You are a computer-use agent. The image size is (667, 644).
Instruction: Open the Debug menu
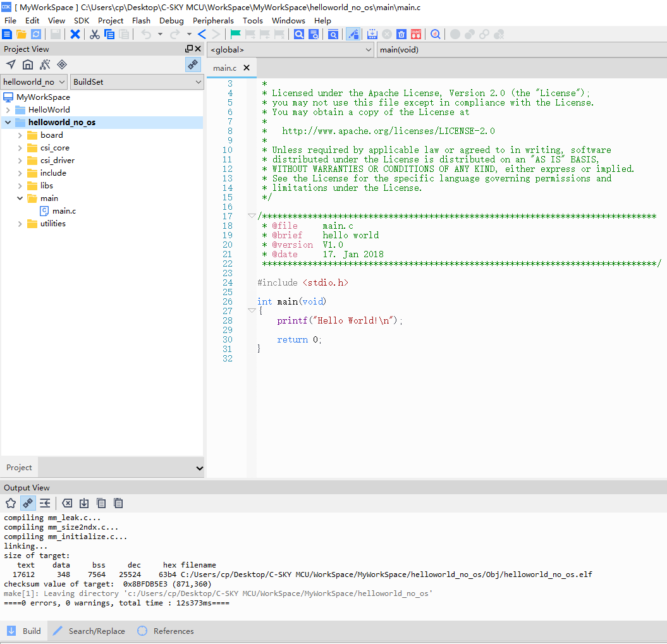(x=171, y=20)
